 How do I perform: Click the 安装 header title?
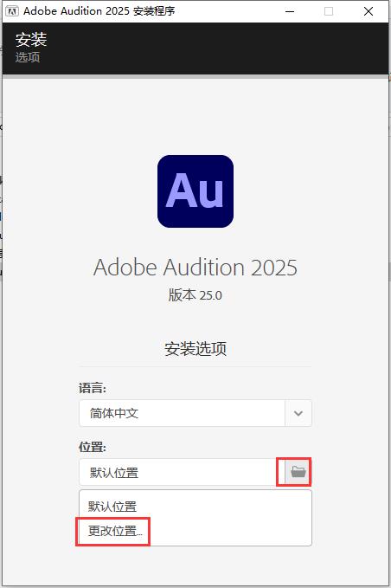coord(31,39)
